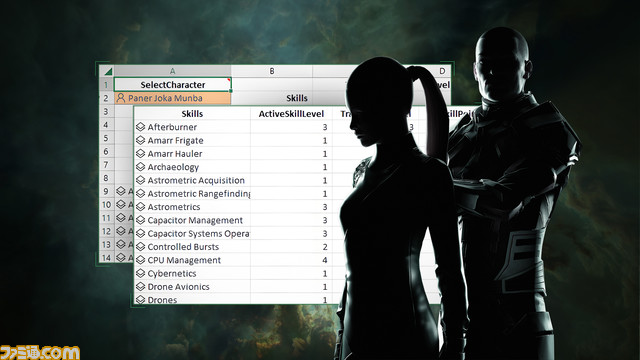The image size is (640, 360).
Task: Click the Archaeology skill icon
Action: coord(140,167)
